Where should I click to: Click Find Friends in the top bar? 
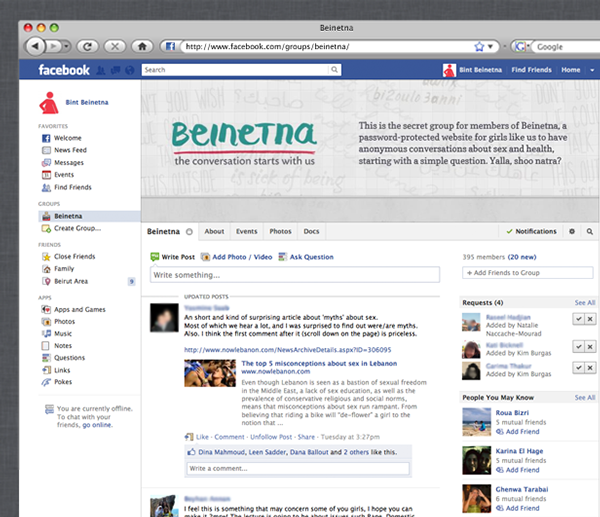(x=532, y=70)
